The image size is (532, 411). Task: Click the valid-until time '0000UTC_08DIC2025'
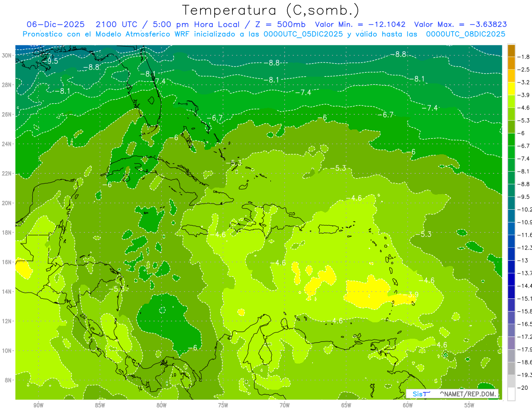point(465,34)
